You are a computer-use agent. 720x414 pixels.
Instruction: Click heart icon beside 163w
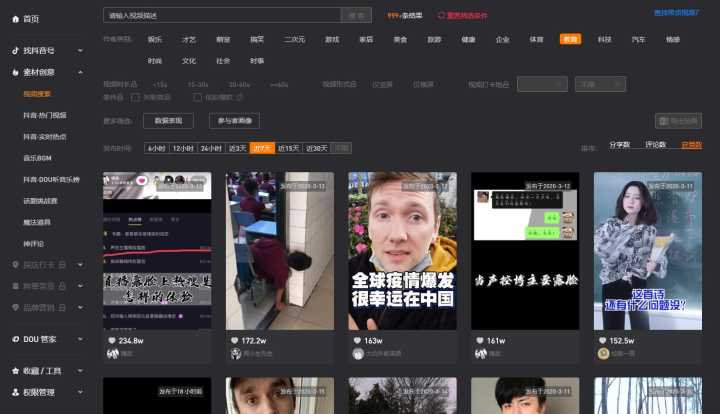[357, 341]
